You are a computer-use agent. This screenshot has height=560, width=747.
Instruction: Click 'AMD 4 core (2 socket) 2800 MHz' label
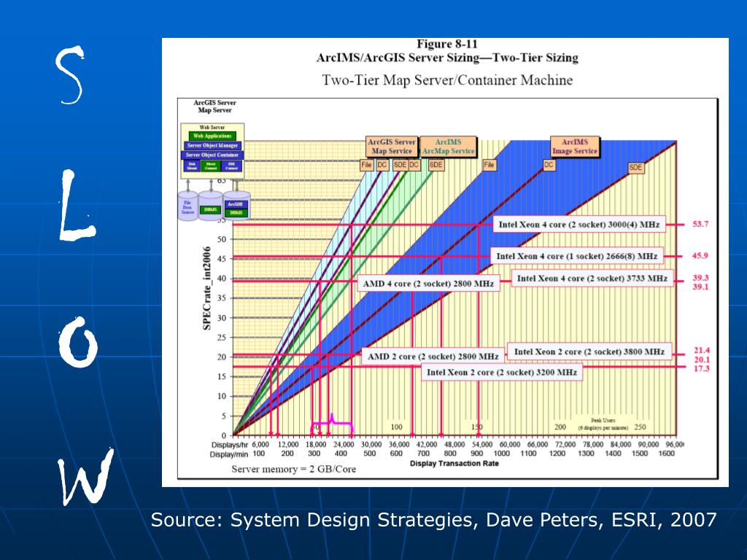(x=428, y=284)
